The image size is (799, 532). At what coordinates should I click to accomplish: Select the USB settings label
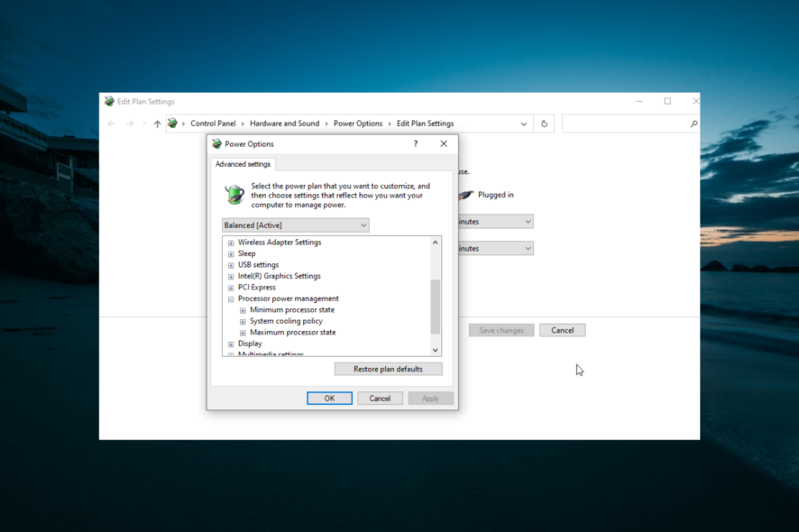click(x=258, y=265)
